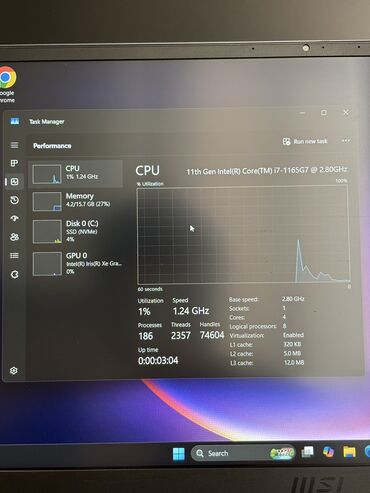Click the Processes count 186
Screen dimensions: 370x493
point(146,336)
